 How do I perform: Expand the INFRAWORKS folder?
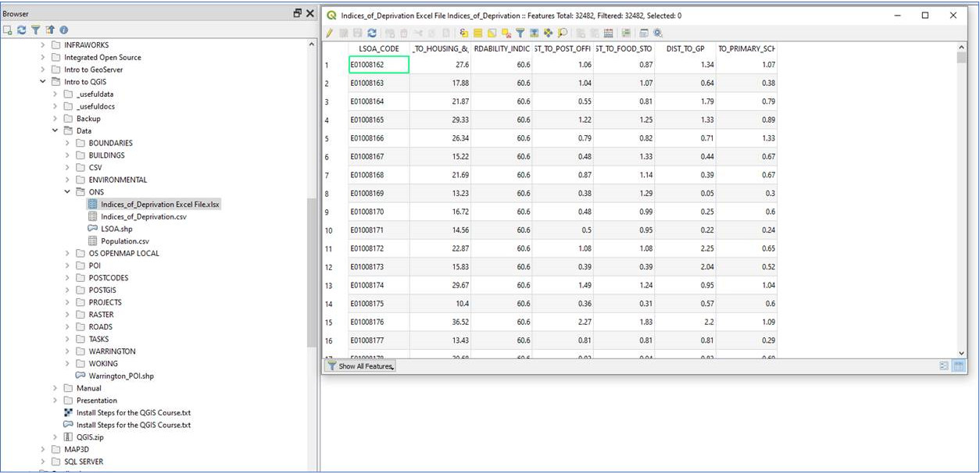(x=44, y=45)
